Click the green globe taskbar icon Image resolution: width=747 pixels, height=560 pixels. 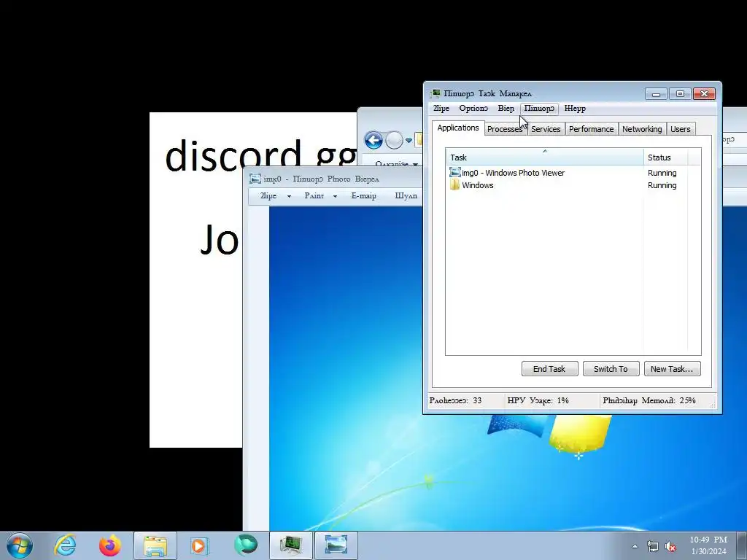[246, 545]
